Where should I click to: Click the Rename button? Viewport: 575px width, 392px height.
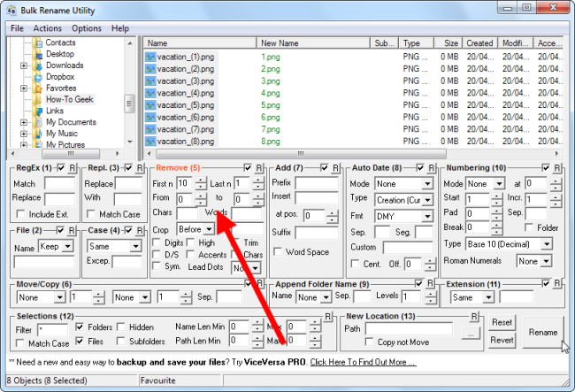[542, 333]
